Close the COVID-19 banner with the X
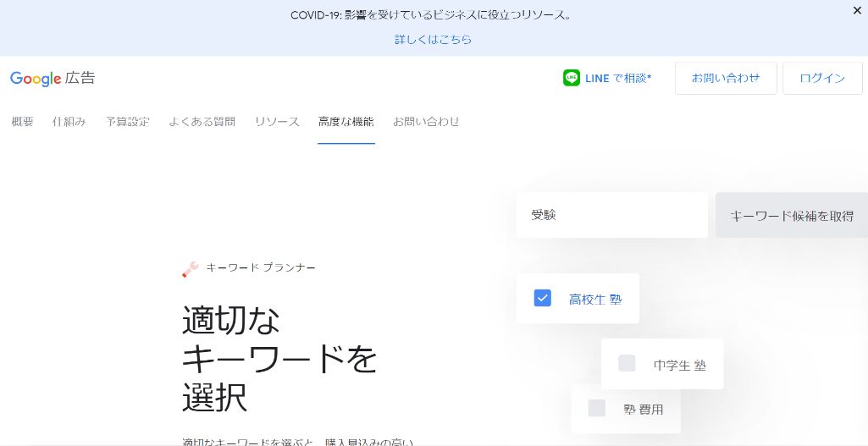Viewport: 868px width, 446px height. (x=857, y=10)
